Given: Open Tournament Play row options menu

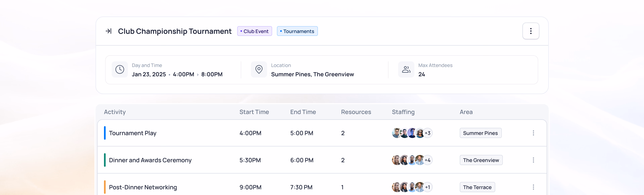Looking at the screenshot, I should pos(533,133).
